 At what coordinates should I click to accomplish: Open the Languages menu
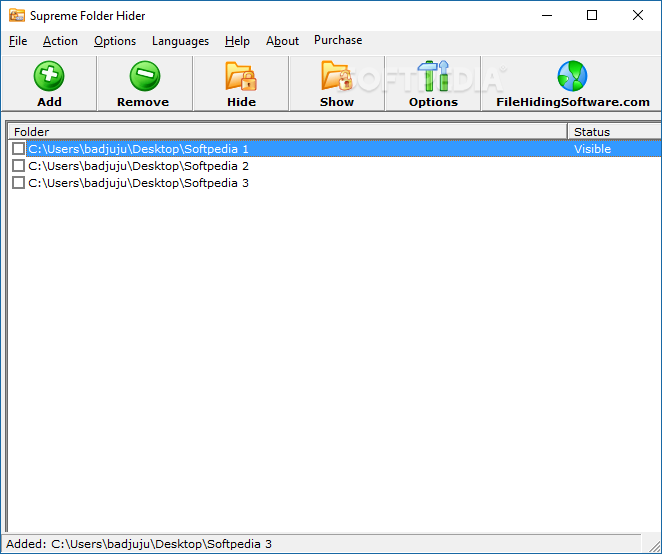tap(180, 41)
